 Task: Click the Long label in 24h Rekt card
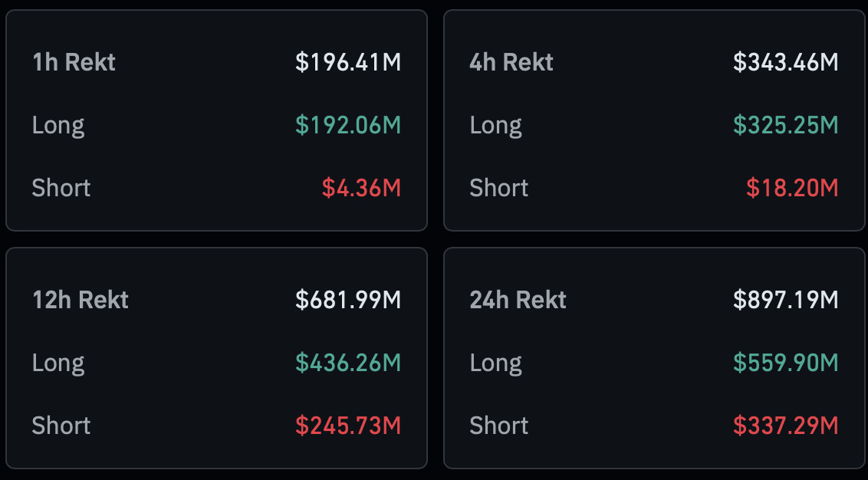point(496,363)
